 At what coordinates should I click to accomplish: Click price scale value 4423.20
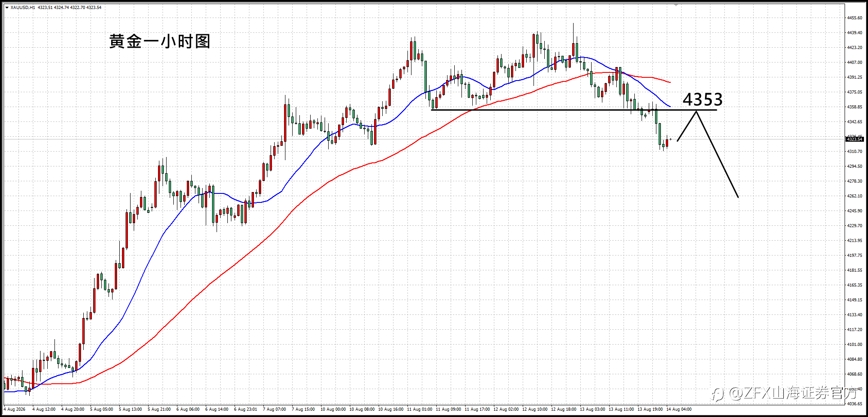[854, 48]
